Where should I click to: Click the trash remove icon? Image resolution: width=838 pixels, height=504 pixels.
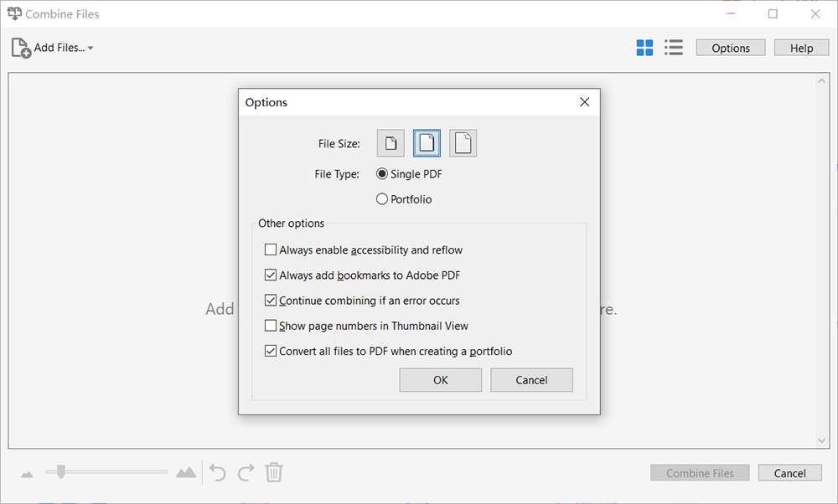[x=274, y=473]
